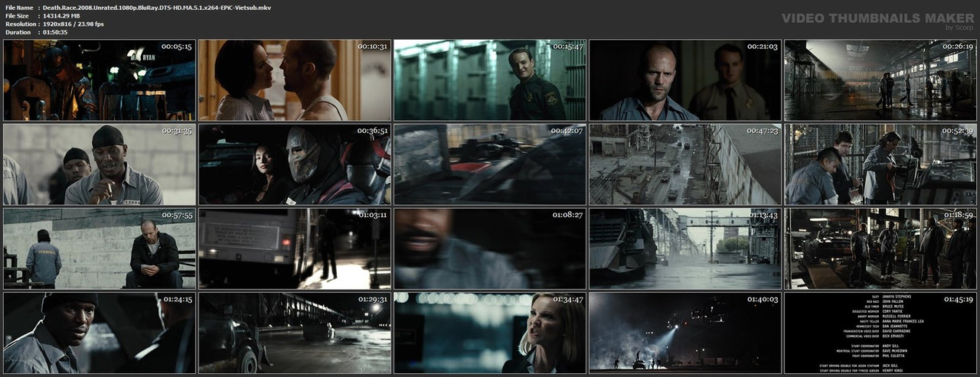Click the "Resolution" label
Screen dimensions: 980x377
click(x=21, y=24)
